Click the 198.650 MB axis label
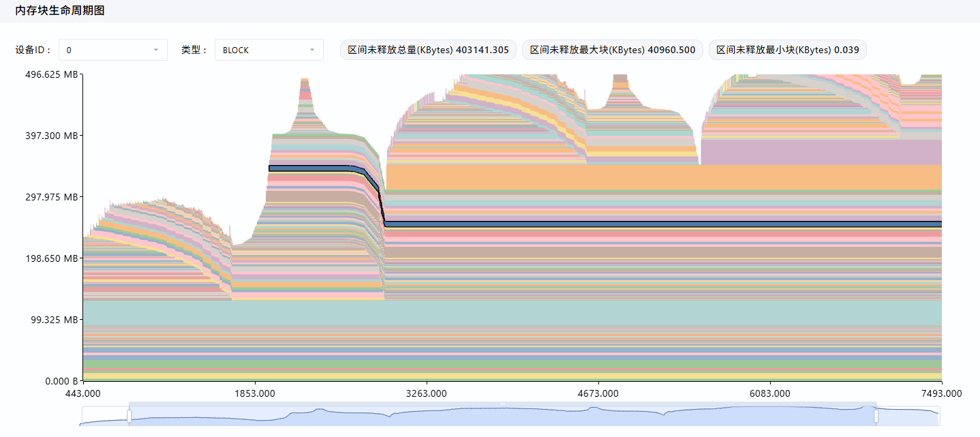 click(52, 258)
